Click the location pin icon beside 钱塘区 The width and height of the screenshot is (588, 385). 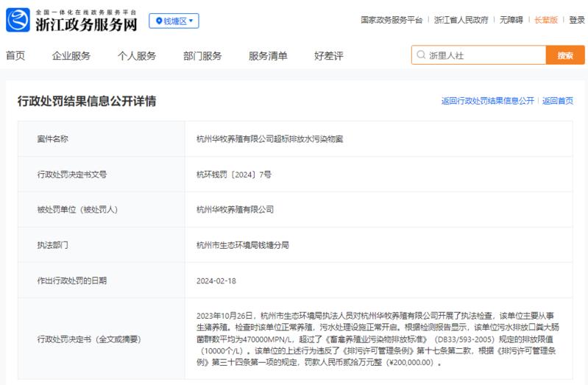[159, 21]
